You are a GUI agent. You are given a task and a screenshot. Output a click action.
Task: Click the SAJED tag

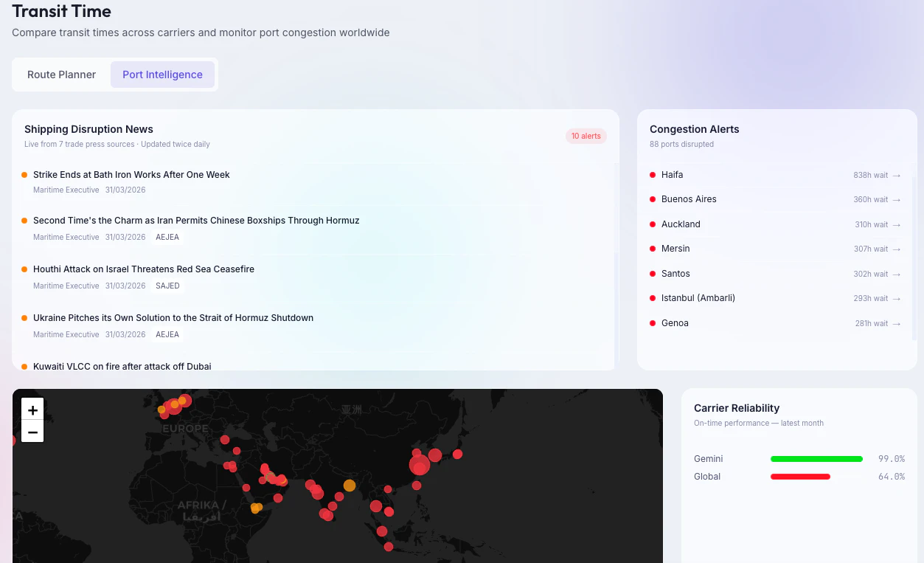(167, 286)
